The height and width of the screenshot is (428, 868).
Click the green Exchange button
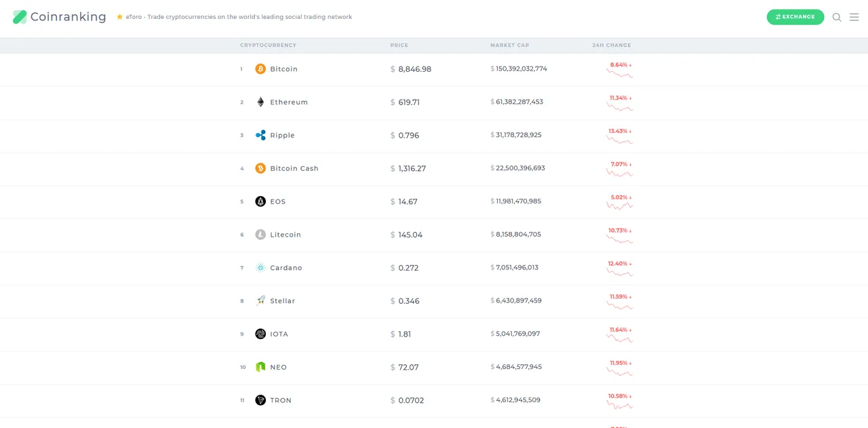[x=795, y=17]
